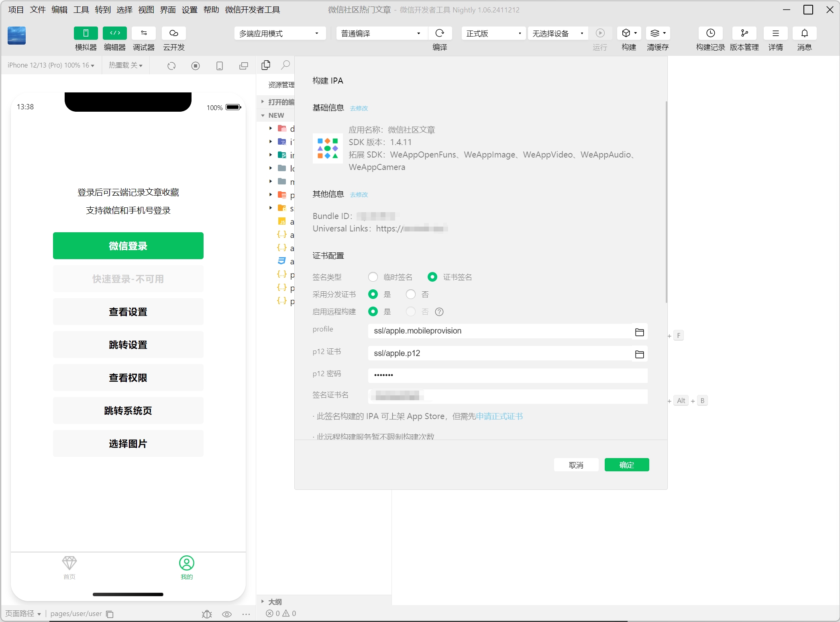Refresh the simulator with the reload icon
Screen dimensions: 840x622
[x=171, y=66]
